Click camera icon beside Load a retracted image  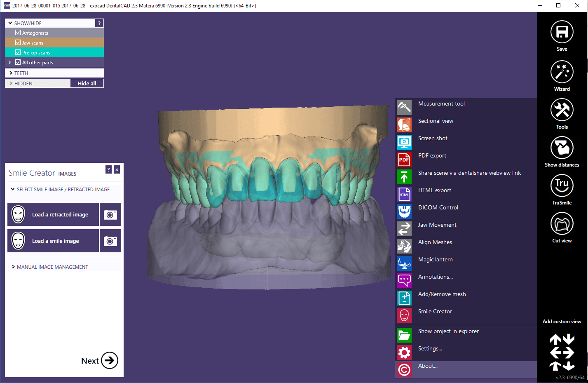tap(110, 214)
